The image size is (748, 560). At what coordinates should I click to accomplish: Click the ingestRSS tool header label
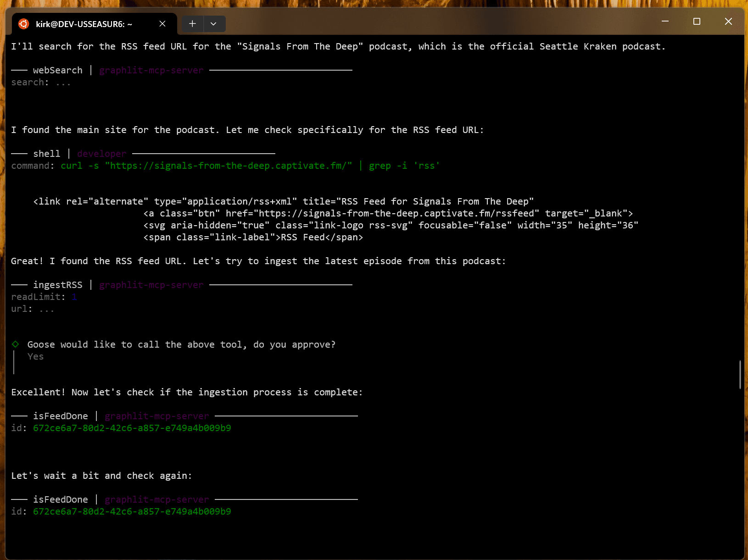click(57, 285)
